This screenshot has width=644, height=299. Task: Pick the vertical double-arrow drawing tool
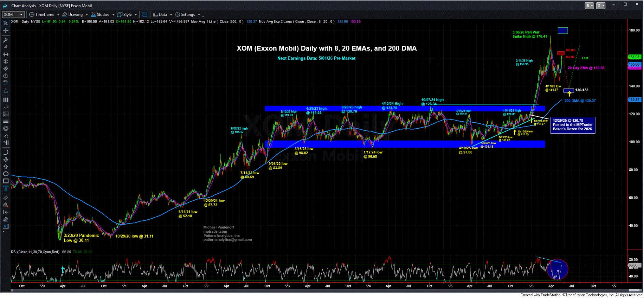pos(5,62)
